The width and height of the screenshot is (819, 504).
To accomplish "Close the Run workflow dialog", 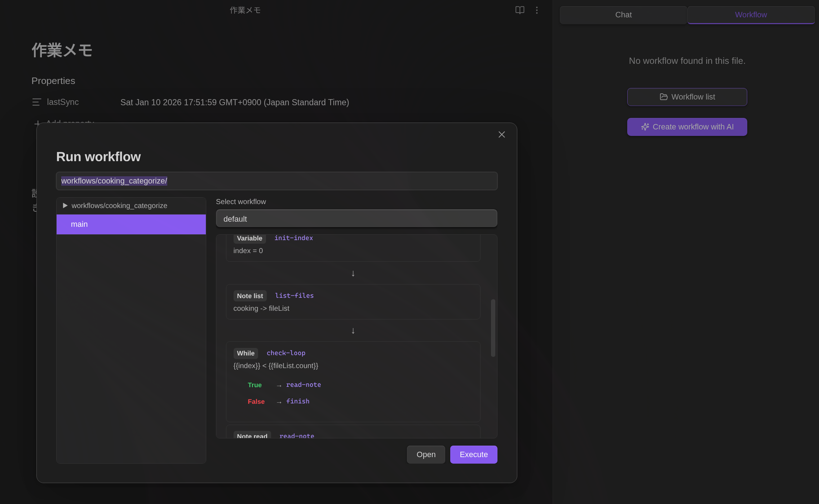I will [501, 134].
